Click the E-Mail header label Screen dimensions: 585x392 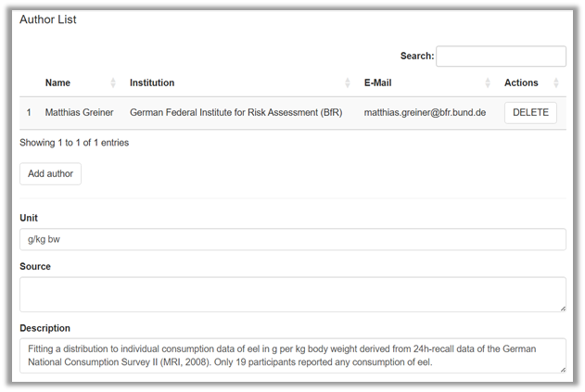377,83
